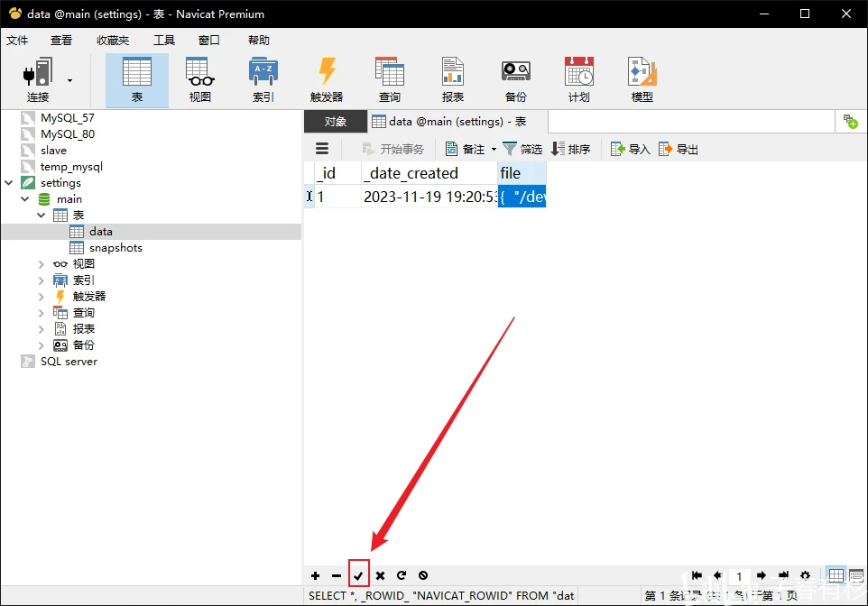Open the 窗口 menu
This screenshot has width=868, height=606.
[208, 41]
